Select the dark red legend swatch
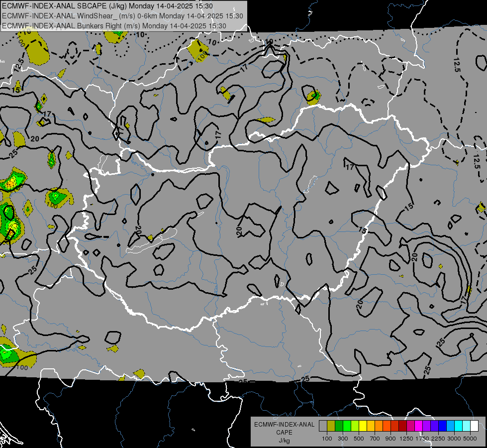The image size is (487, 448). [402, 426]
